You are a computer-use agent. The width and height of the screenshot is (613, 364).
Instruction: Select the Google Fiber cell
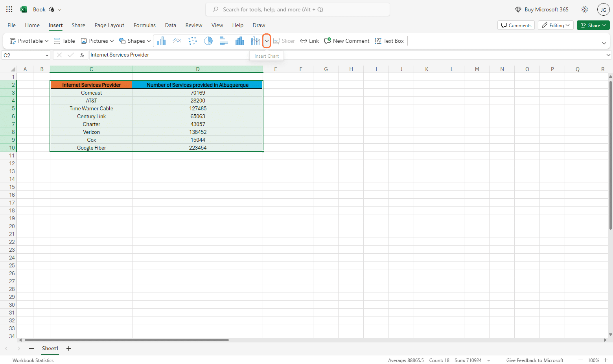(x=91, y=148)
